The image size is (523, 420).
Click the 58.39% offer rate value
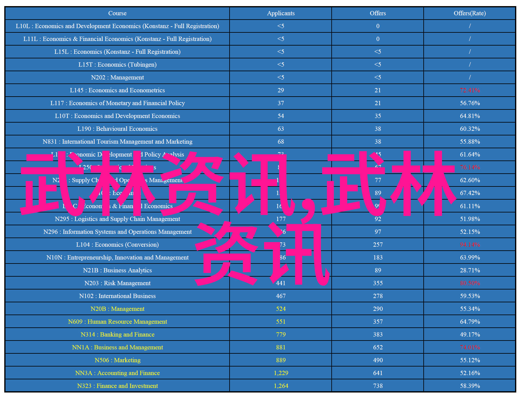point(470,386)
